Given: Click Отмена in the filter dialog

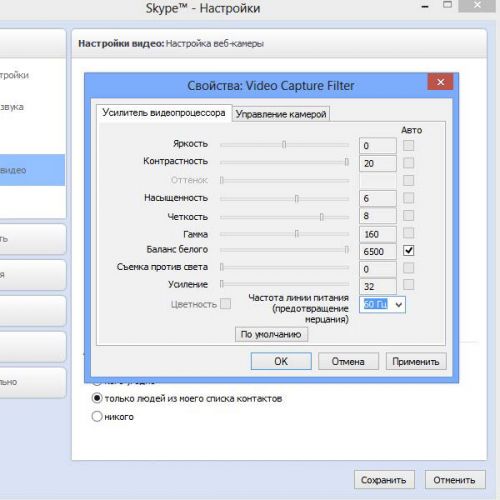Looking at the screenshot, I should click(348, 361).
